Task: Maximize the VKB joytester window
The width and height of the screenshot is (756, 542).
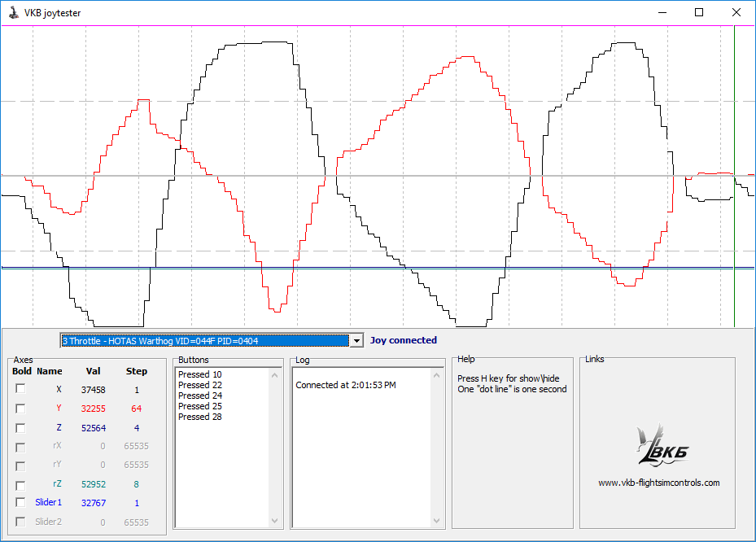Action: 699,12
